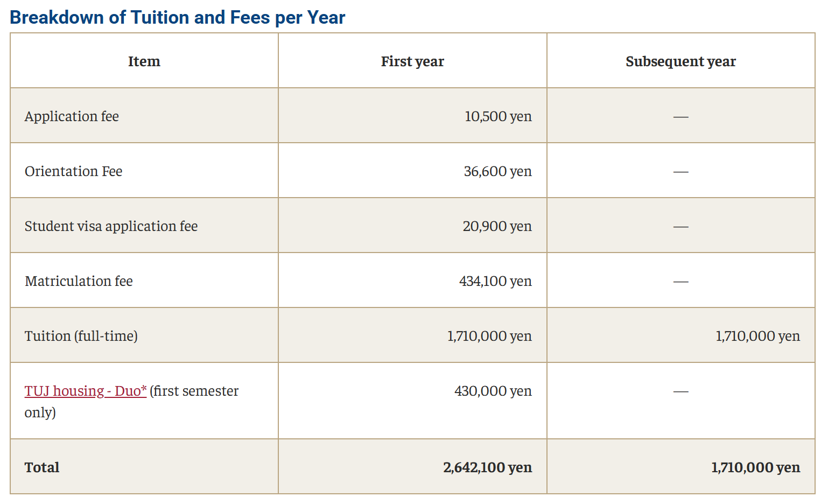828x504 pixels.
Task: Click the Total row label
Action: click(42, 467)
